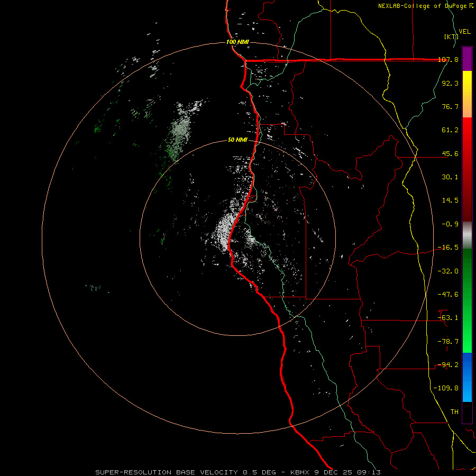Viewport: 476px width, 476px height.
Task: Click the 30.1 velocity legend value
Action: (450, 177)
